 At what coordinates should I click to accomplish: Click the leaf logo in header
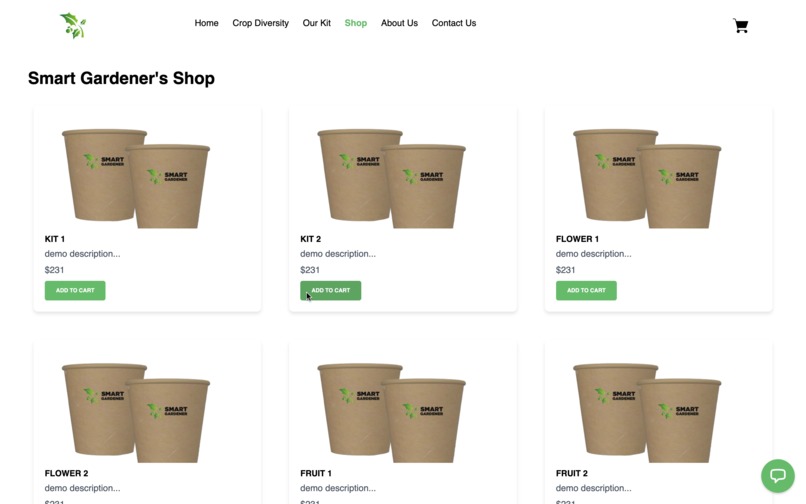(73, 26)
